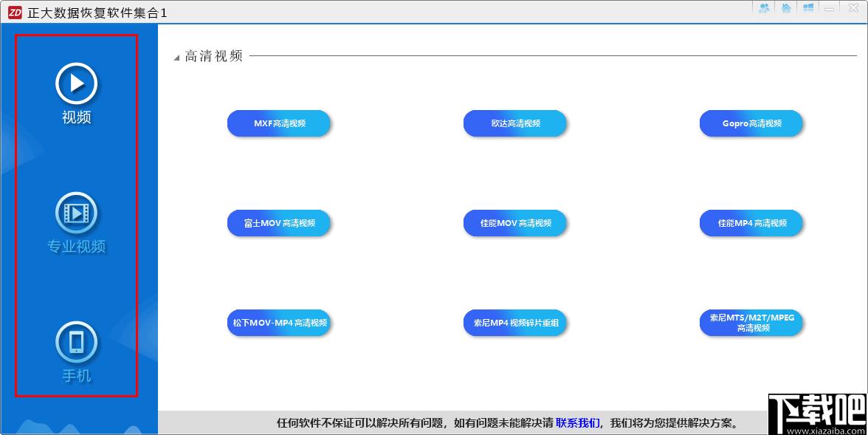This screenshot has width=868, height=435.
Task: Select 索尼MTS/M2T/MPEG高清视频 button
Action: pyautogui.click(x=751, y=323)
